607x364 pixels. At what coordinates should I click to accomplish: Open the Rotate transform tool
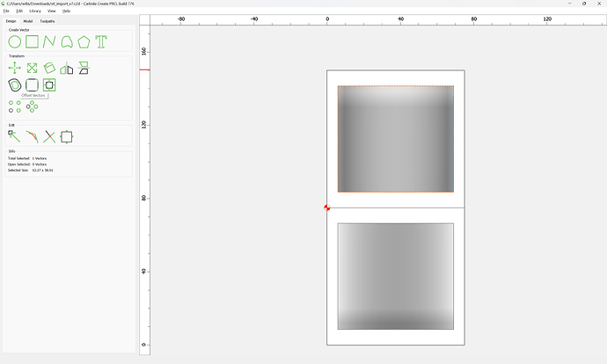49,68
